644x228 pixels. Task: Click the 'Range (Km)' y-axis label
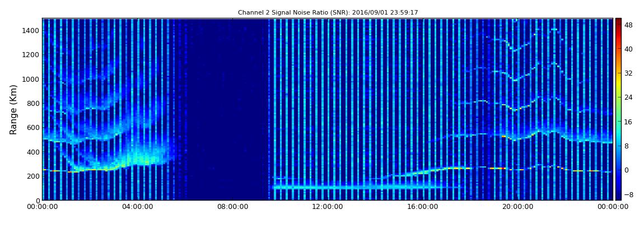pyautogui.click(x=13, y=110)
